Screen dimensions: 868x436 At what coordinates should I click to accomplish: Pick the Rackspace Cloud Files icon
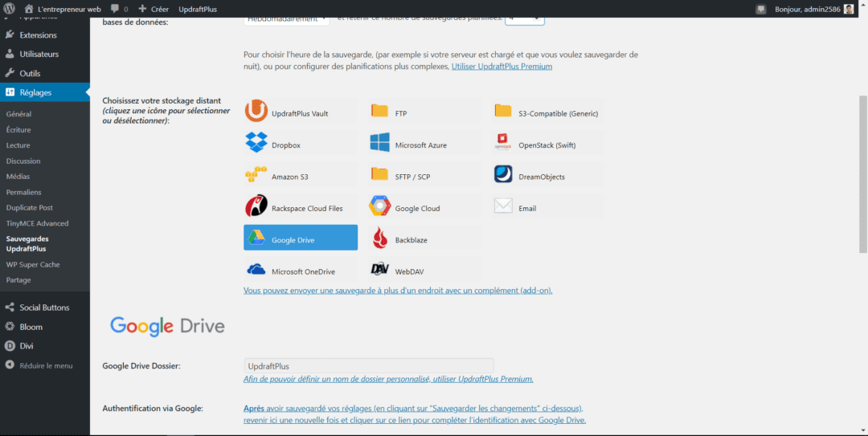256,206
